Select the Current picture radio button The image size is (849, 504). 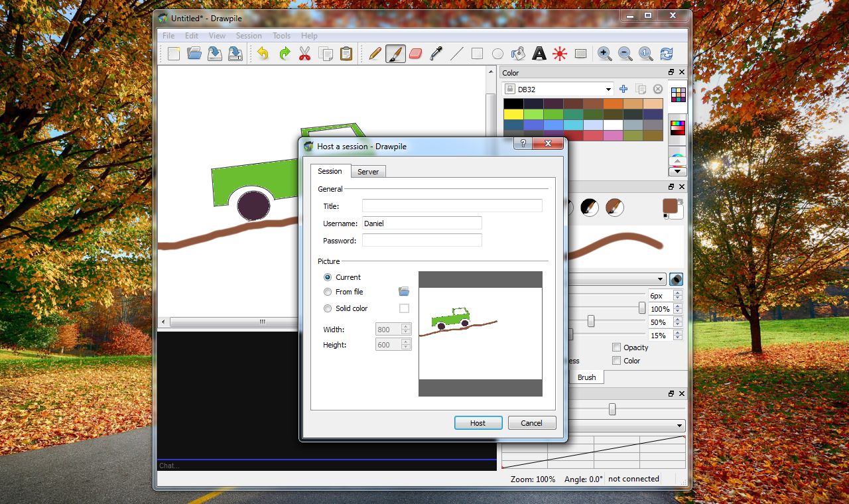[x=328, y=277]
